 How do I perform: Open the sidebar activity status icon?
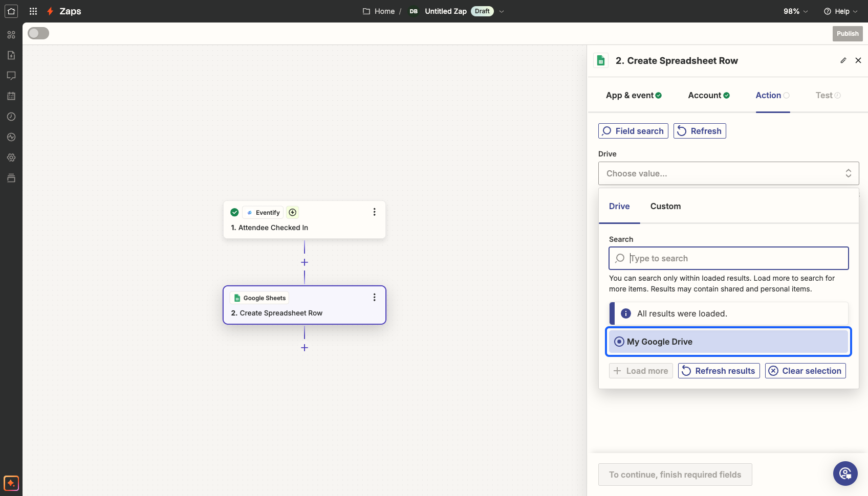[11, 137]
